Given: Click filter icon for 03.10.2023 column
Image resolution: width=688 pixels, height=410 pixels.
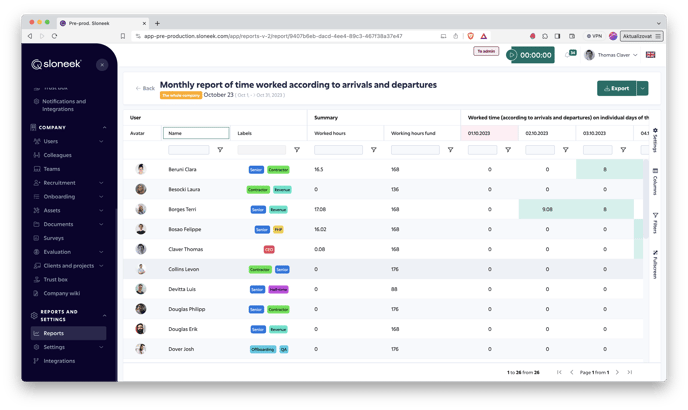Looking at the screenshot, I should [623, 150].
